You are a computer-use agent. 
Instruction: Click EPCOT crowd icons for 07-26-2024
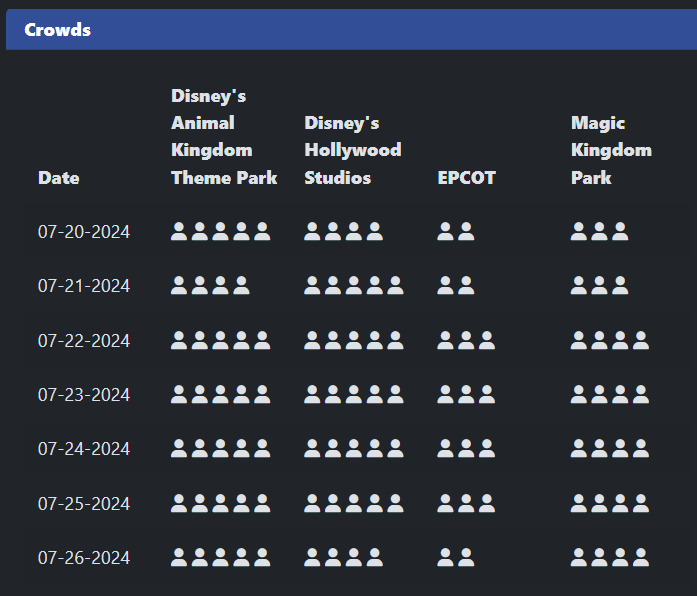(x=456, y=557)
